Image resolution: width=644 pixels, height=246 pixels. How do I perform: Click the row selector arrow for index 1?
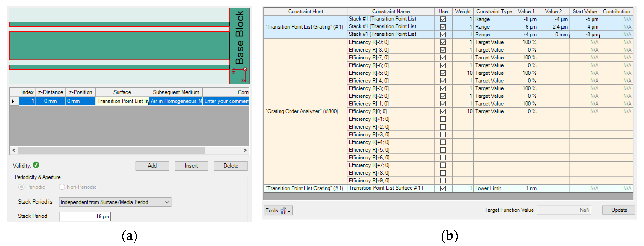[14, 101]
